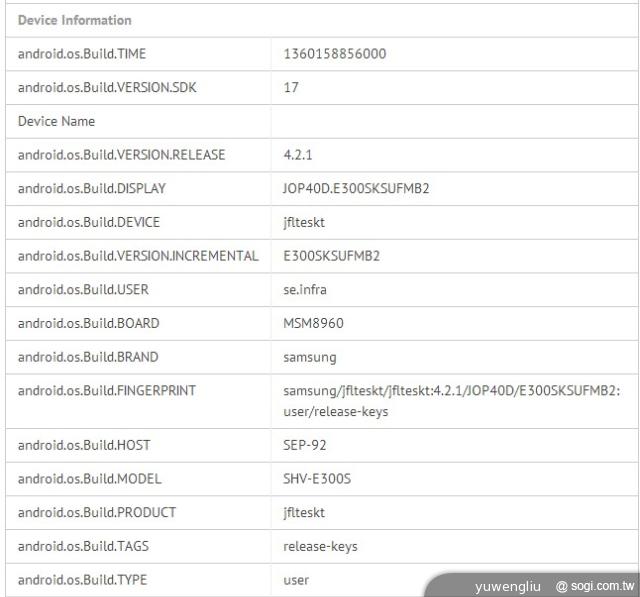Click the build time value 1360158856000
The width and height of the screenshot is (640, 597).
(334, 54)
